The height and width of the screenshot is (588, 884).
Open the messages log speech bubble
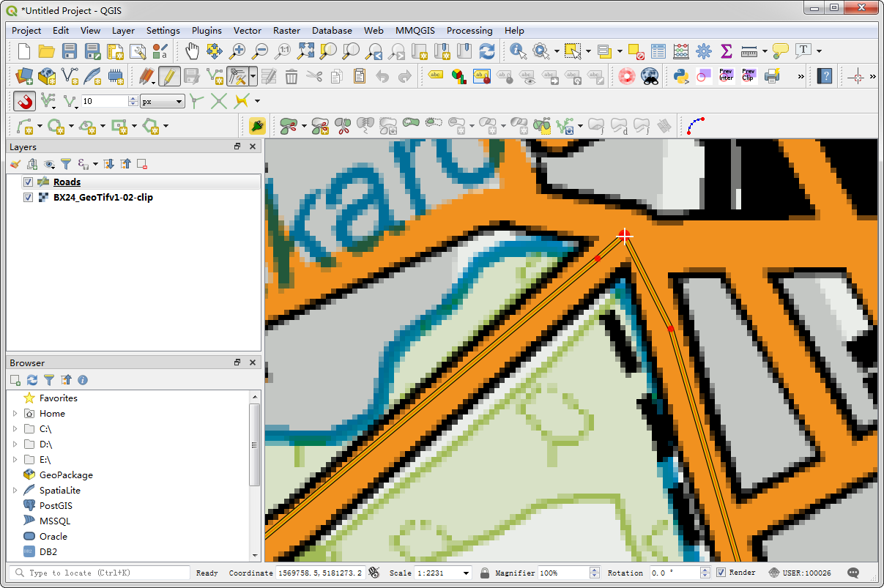click(x=853, y=573)
